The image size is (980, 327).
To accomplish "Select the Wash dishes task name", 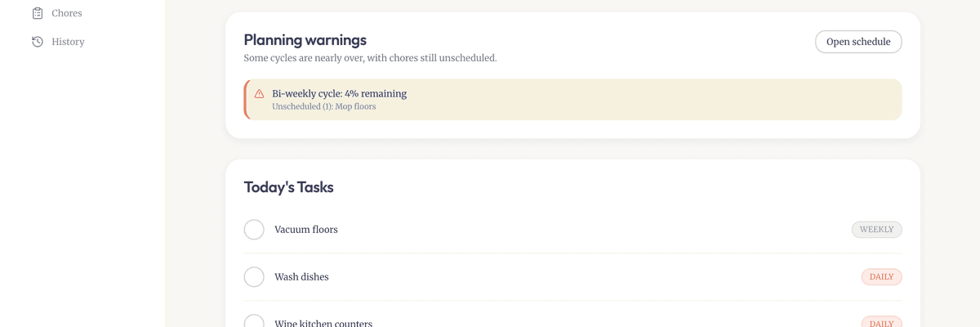I will point(301,277).
